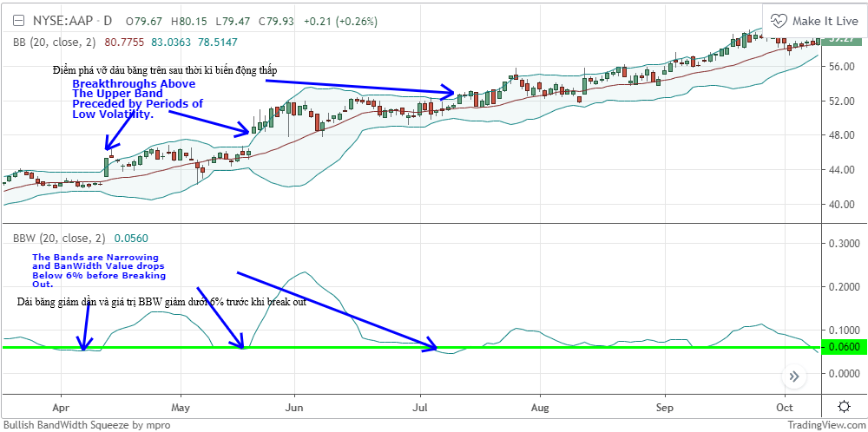Select the Jun label on time axis

294,408
